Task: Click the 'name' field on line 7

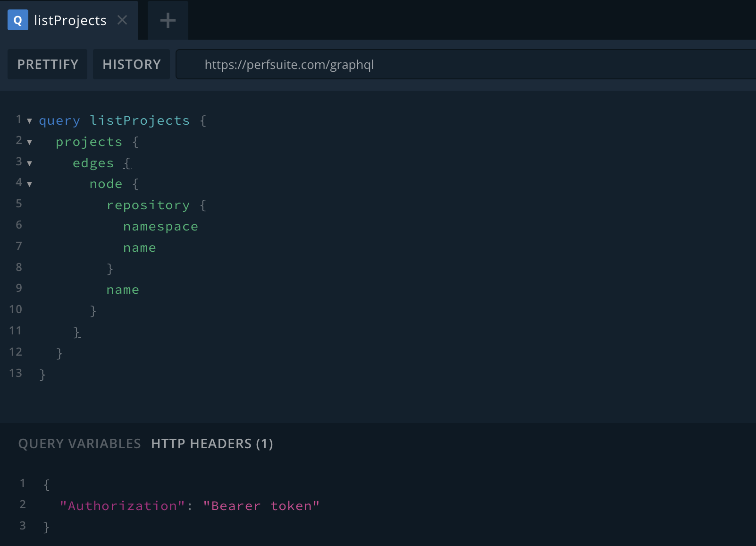Action: 140,247
